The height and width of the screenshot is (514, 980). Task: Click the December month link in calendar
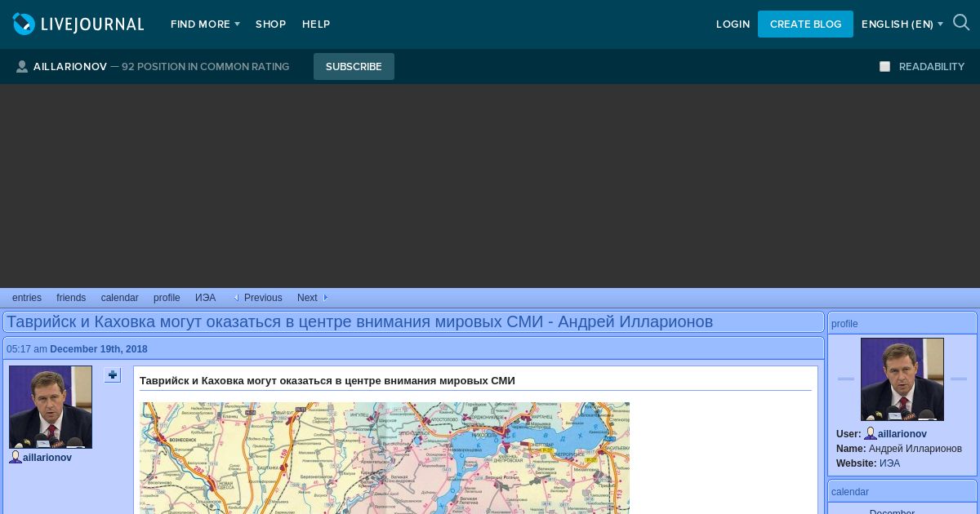pos(892,511)
